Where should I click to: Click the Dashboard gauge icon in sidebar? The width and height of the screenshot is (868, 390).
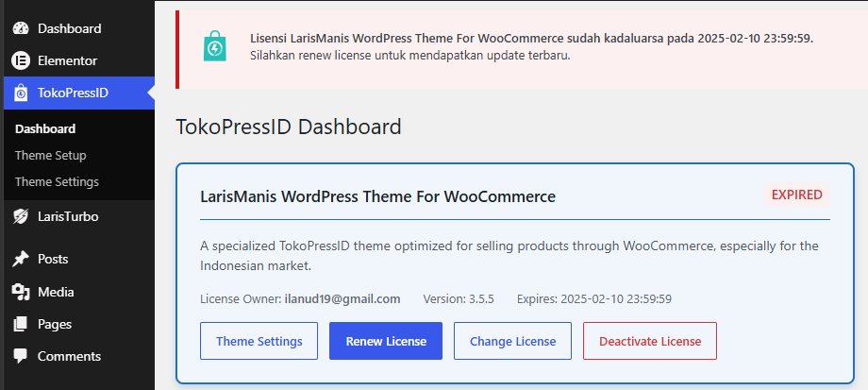click(x=21, y=28)
